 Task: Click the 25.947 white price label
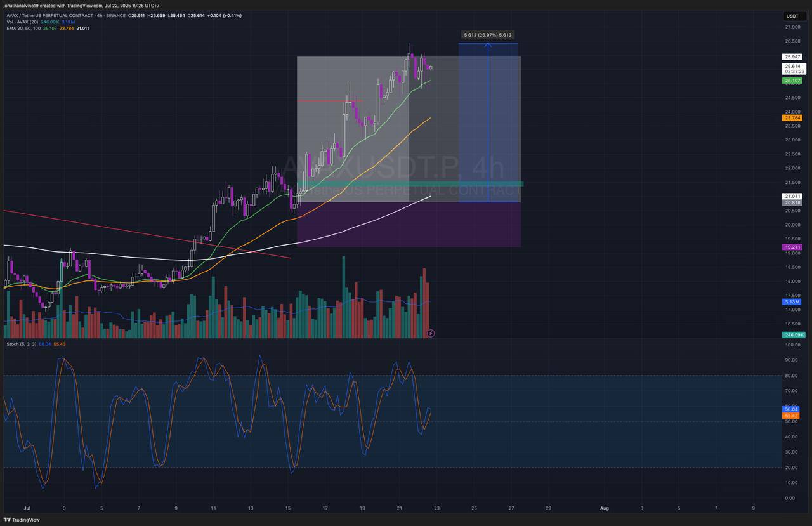[792, 56]
